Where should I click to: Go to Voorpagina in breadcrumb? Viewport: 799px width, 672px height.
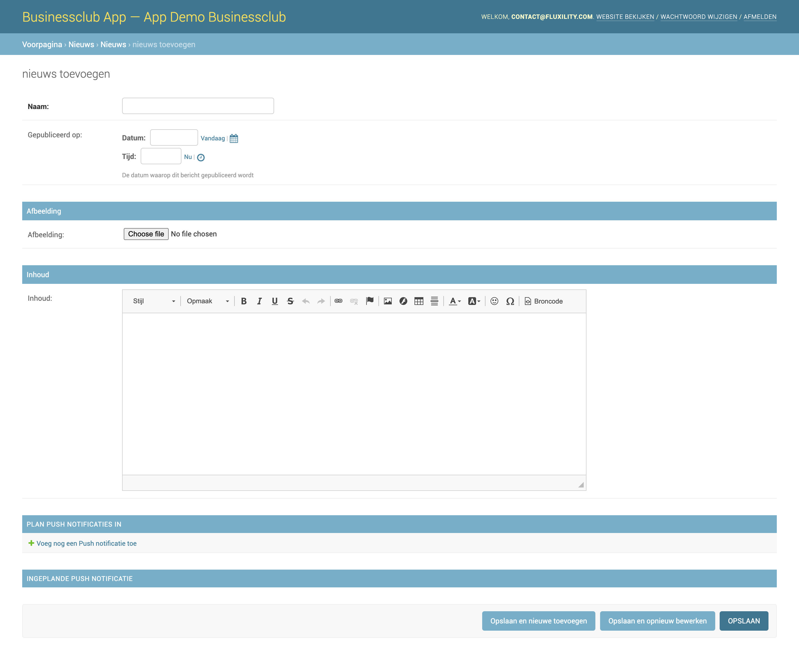coord(42,45)
